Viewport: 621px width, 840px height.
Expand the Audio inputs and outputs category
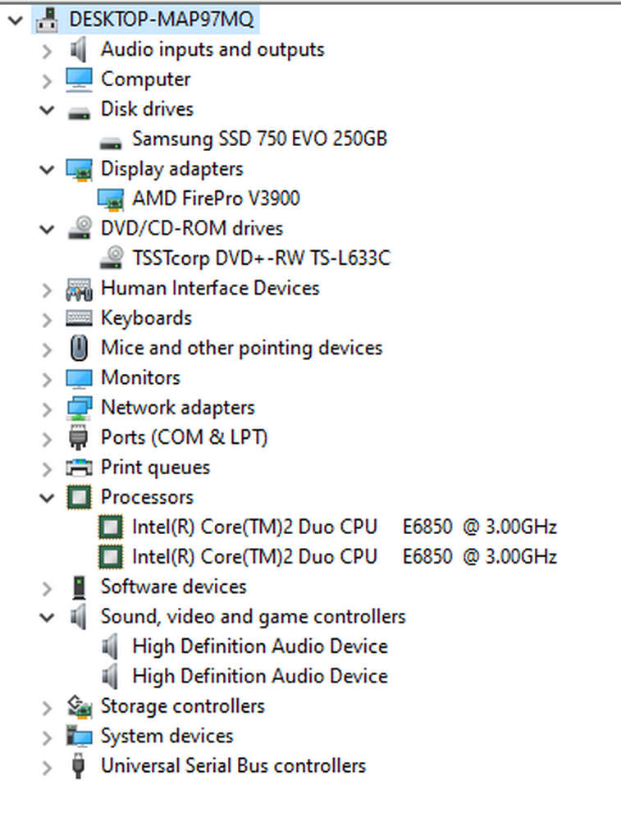(x=47, y=49)
